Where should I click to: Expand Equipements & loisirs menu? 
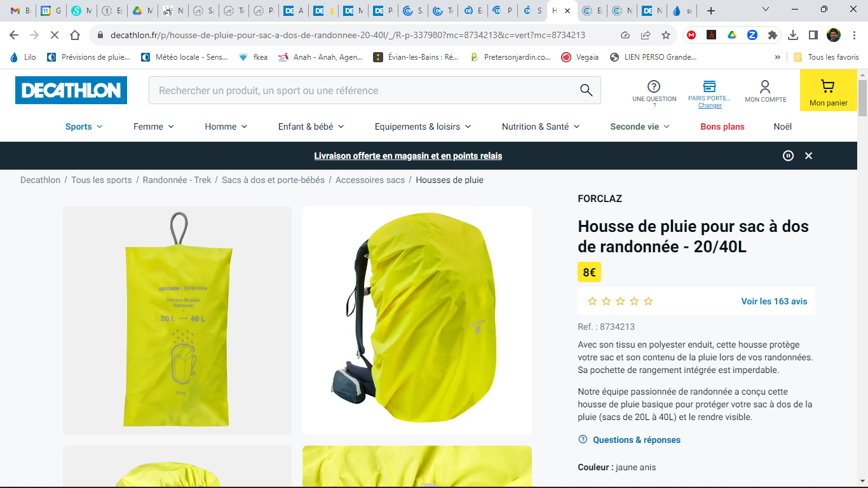423,126
